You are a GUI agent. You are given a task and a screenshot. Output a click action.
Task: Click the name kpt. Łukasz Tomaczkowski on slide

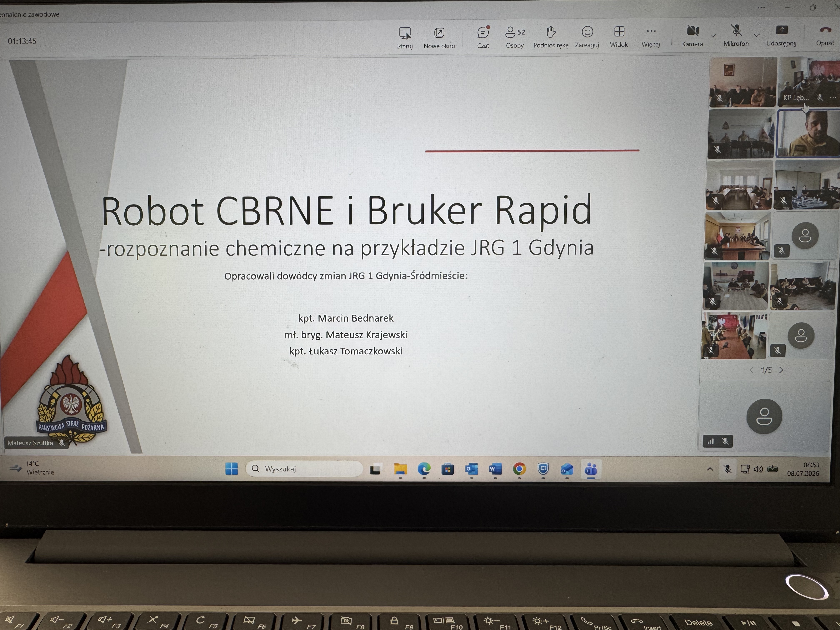pos(346,351)
